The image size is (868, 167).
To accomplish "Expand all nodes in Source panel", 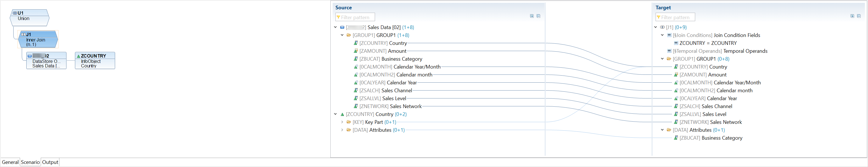I will (532, 16).
